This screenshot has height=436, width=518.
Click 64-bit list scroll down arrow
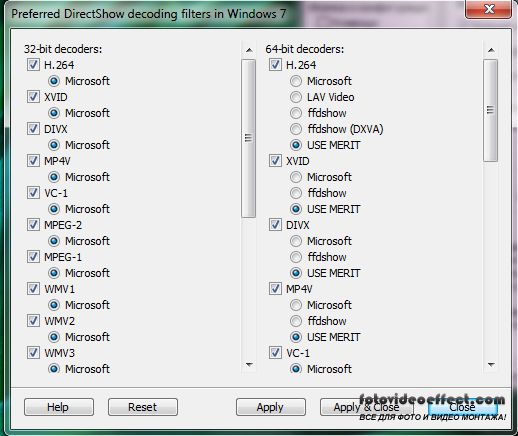(x=491, y=365)
